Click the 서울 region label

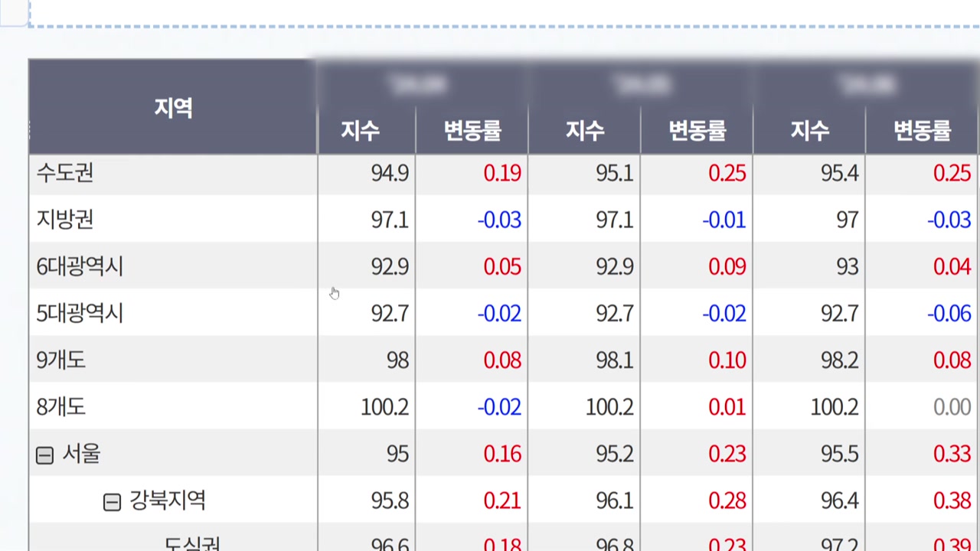(81, 454)
